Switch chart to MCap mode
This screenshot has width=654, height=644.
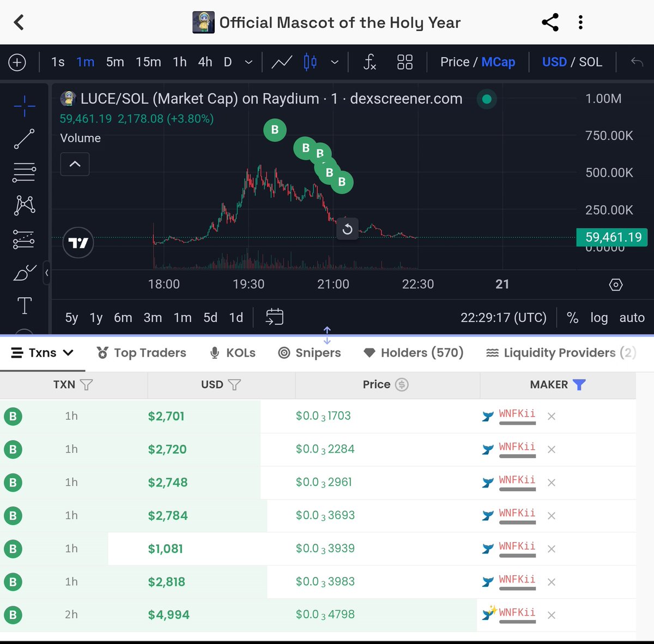pyautogui.click(x=498, y=62)
